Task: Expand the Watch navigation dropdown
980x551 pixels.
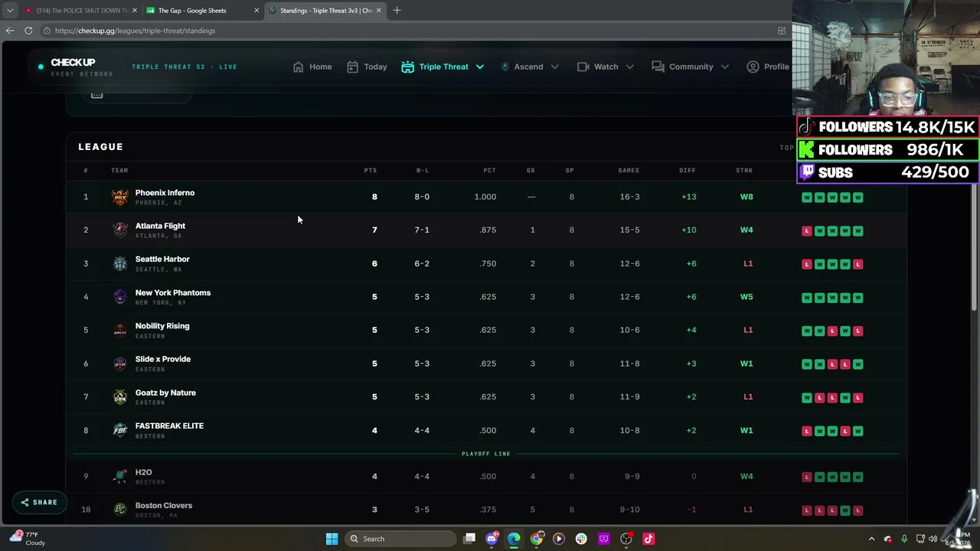Action: click(630, 67)
